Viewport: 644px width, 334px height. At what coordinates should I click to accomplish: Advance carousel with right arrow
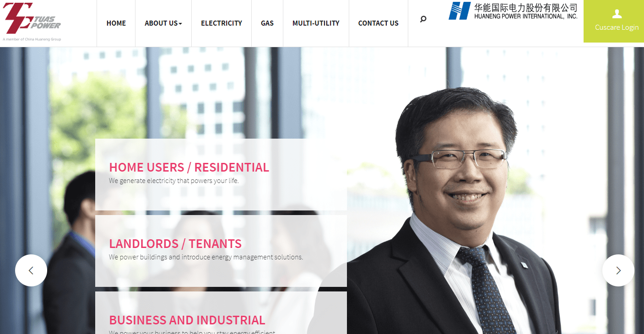618,270
